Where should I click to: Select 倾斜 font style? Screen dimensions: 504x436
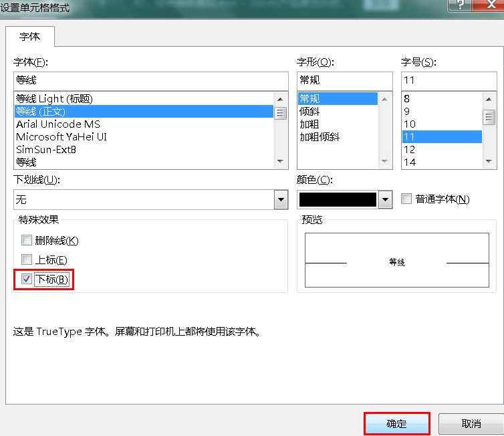coord(338,111)
